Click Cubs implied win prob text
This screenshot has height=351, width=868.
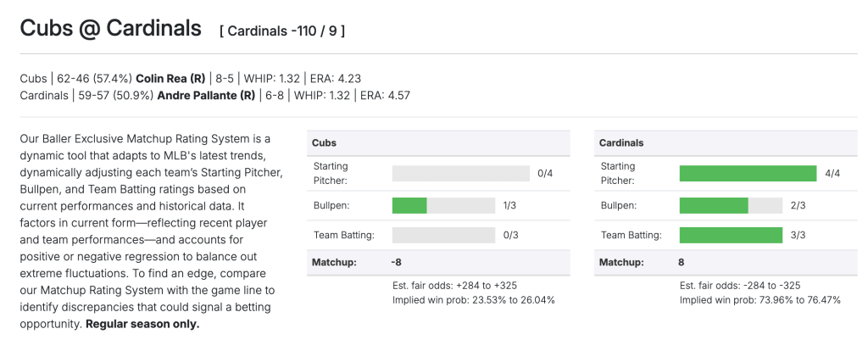coord(474,300)
